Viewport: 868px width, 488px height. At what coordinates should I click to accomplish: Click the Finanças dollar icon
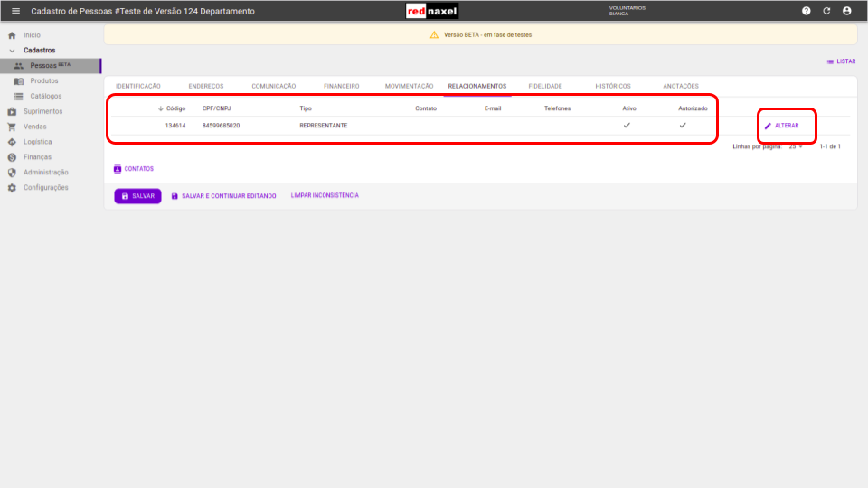[12, 157]
